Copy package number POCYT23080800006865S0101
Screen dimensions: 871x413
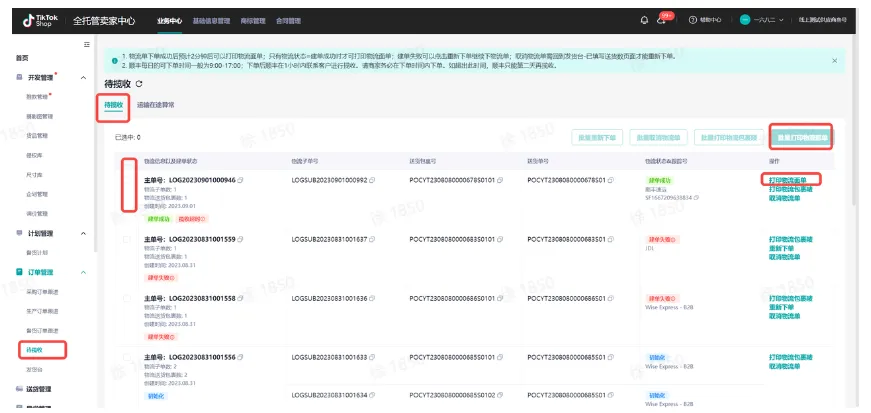click(x=500, y=298)
